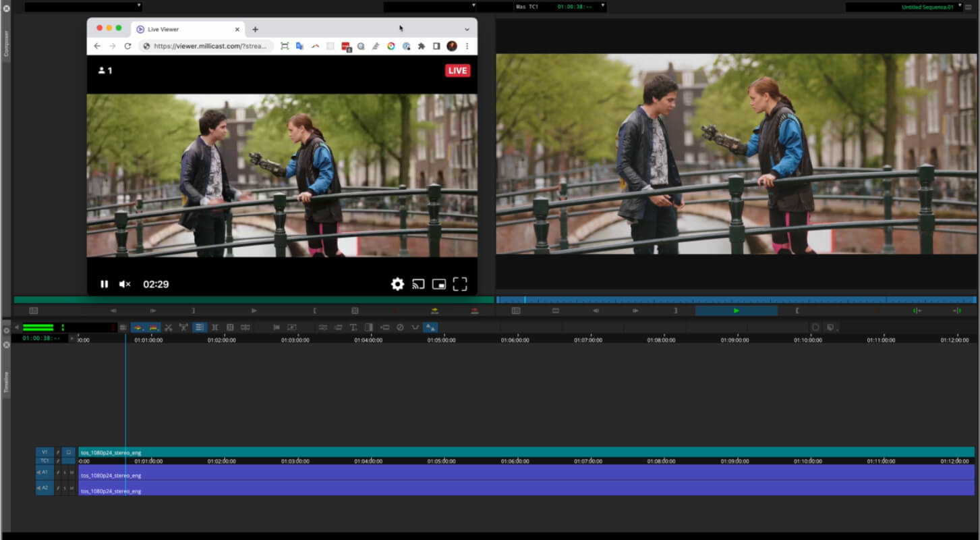Screen dimensions: 980x540
Task: Click the title tool T icon
Action: tap(353, 327)
